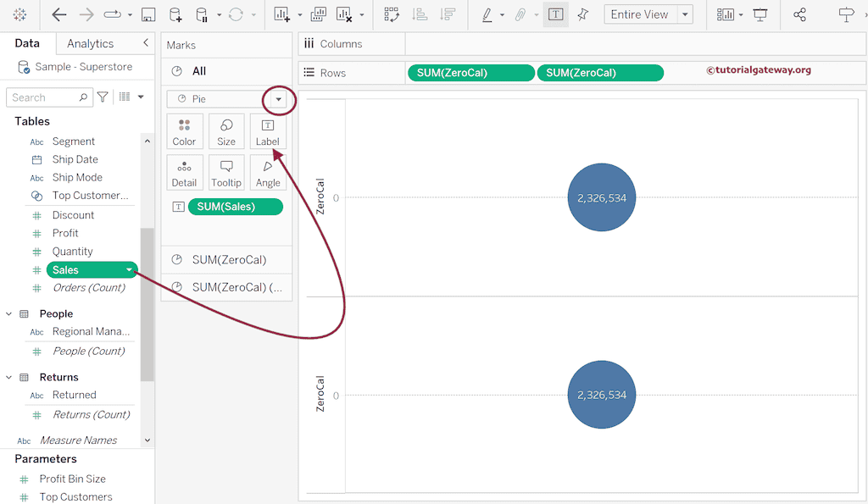Click the Tooltip button on Marks card
This screenshot has width=868, height=504.
coord(226,173)
